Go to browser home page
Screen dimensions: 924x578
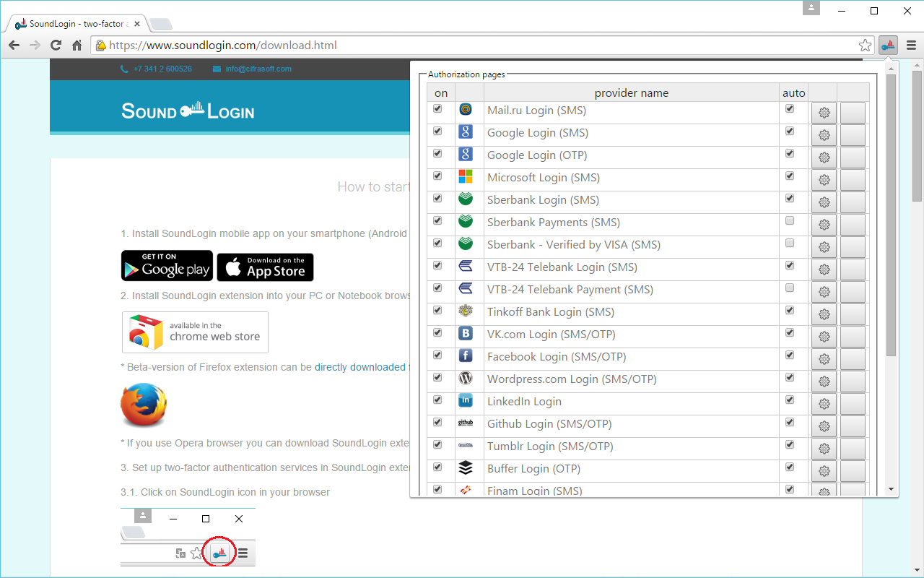[x=77, y=46]
